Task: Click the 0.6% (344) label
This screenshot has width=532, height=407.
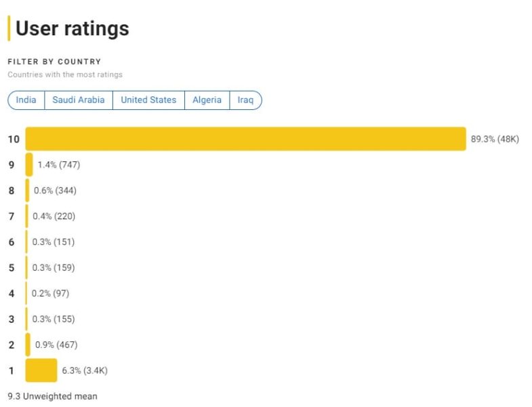Action: click(x=55, y=190)
